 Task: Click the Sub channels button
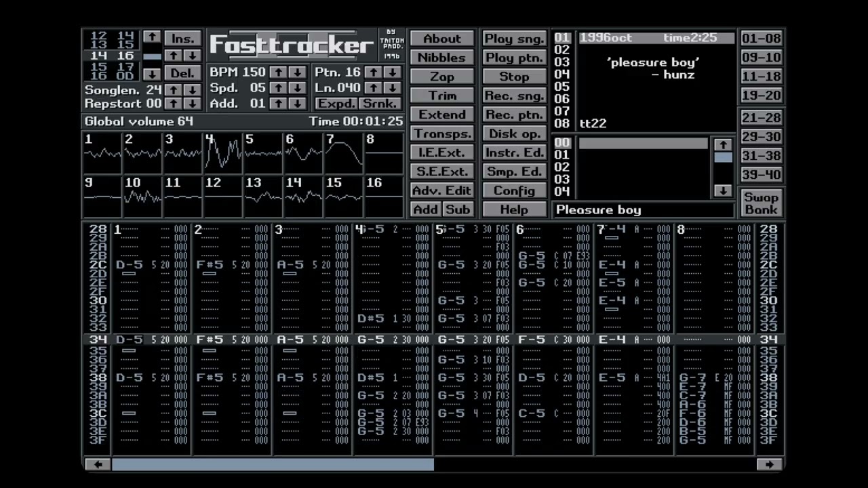click(x=458, y=209)
